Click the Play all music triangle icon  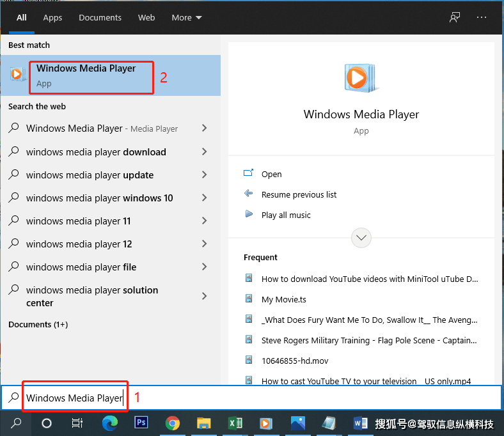(249, 214)
